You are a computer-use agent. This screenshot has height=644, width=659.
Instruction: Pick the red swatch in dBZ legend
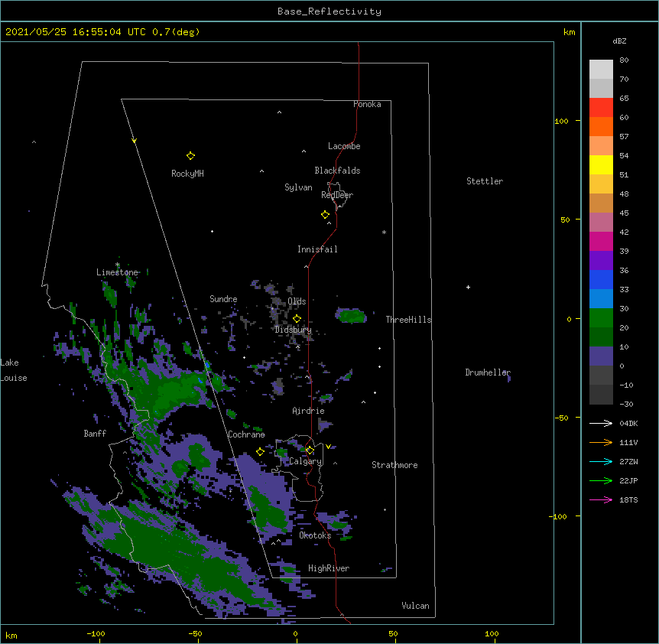[x=601, y=107]
